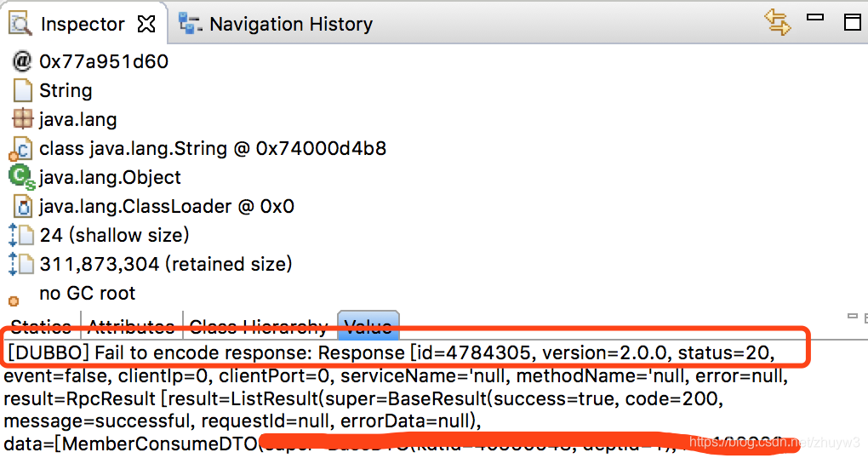Maximize the Inspector view panel
868x458 pixels.
[852, 22]
